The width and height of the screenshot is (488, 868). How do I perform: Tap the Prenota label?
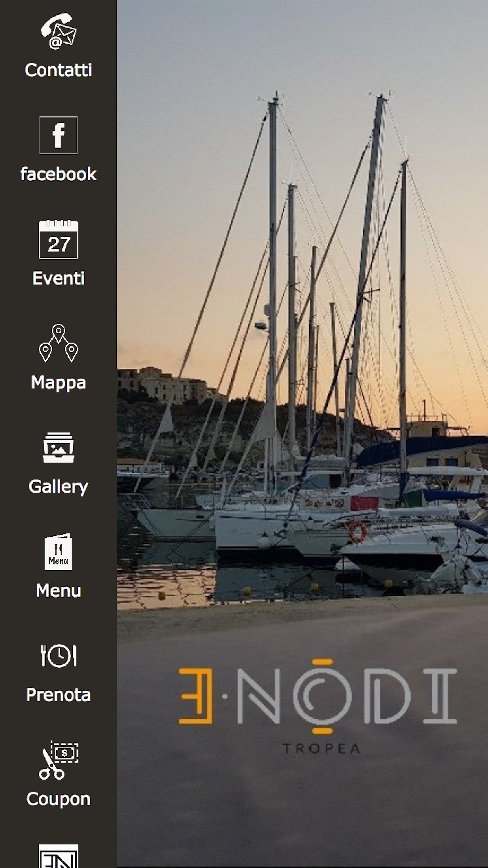tap(59, 695)
